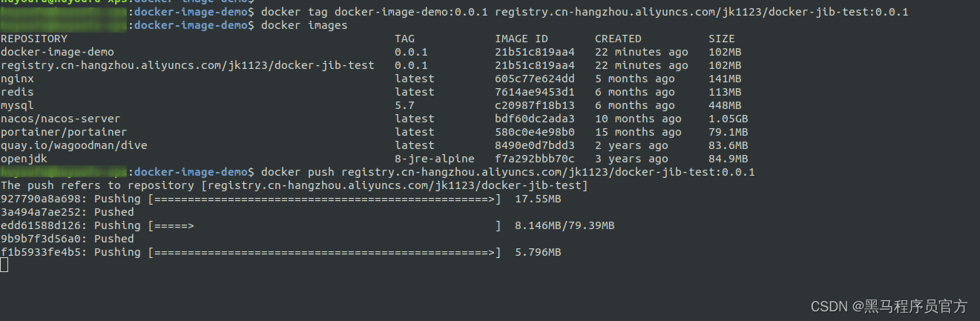Click the terminal cursor block
This screenshot has width=980, height=321.
point(4,265)
